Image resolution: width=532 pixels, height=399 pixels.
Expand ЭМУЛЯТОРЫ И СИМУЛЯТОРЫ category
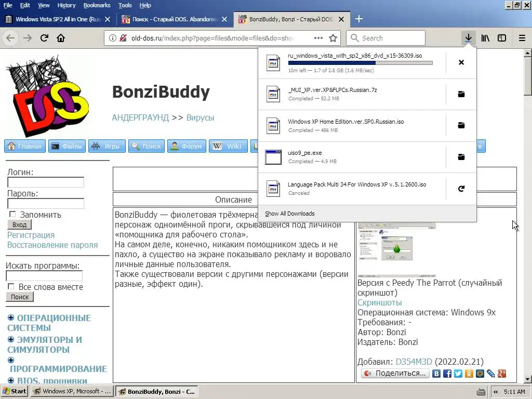coord(11,339)
